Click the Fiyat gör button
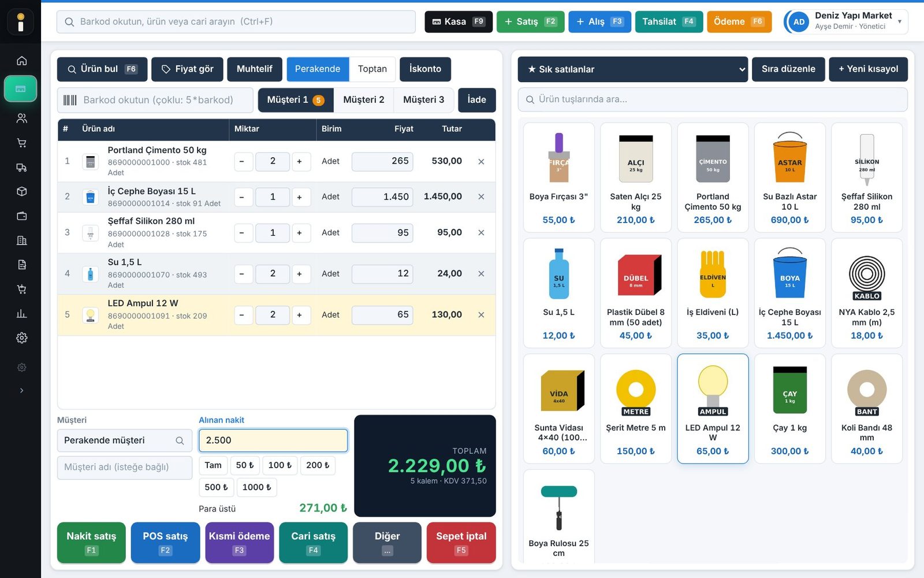 (188, 69)
